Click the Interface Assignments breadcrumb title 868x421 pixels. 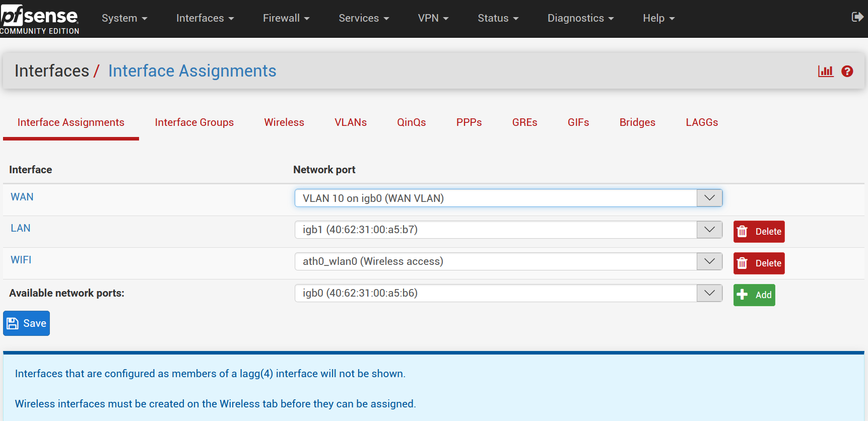[x=192, y=71]
